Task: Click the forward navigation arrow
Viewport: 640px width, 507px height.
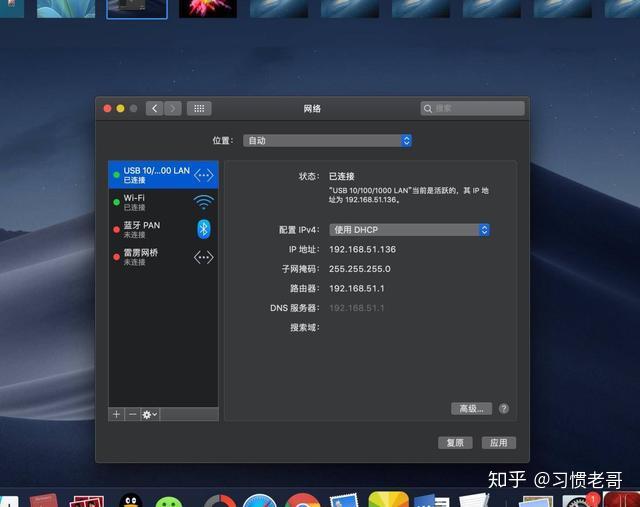Action: (173, 109)
